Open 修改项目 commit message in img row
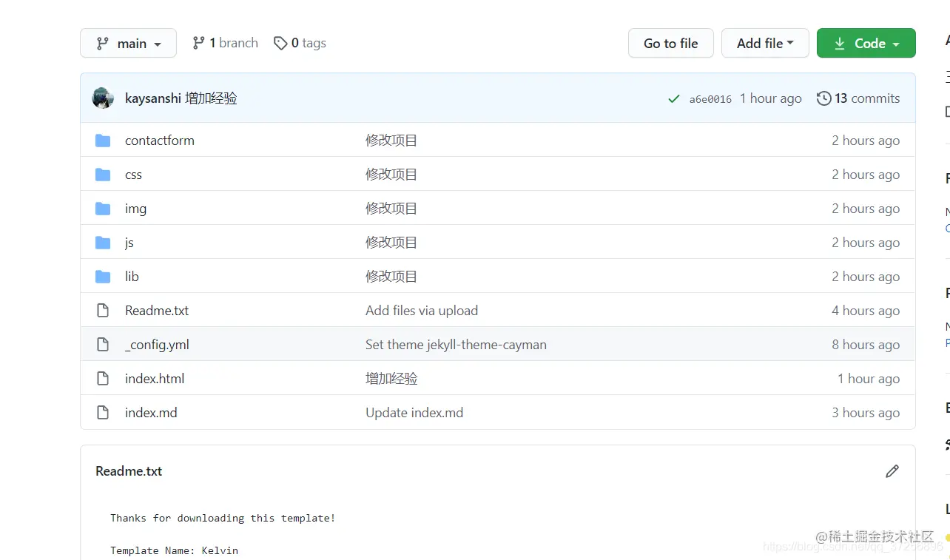The width and height of the screenshot is (950, 560). coord(391,209)
